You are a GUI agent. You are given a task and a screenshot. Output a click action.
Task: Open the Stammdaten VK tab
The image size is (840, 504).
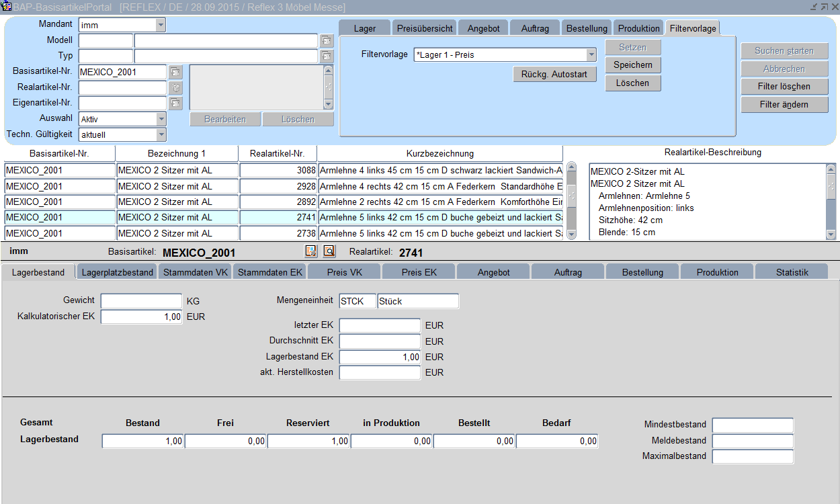196,272
